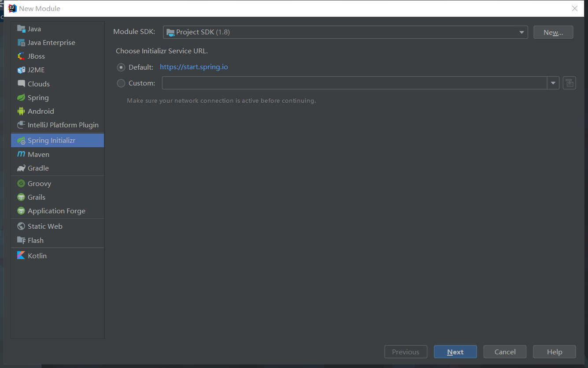Choose Gradle module type
The height and width of the screenshot is (368, 588).
tap(58, 168)
